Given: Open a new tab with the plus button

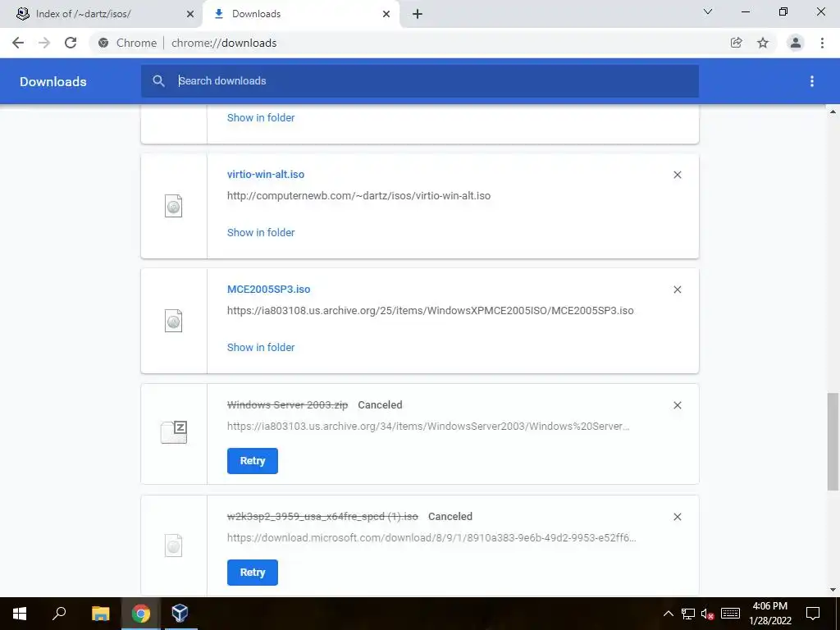Looking at the screenshot, I should click(418, 14).
